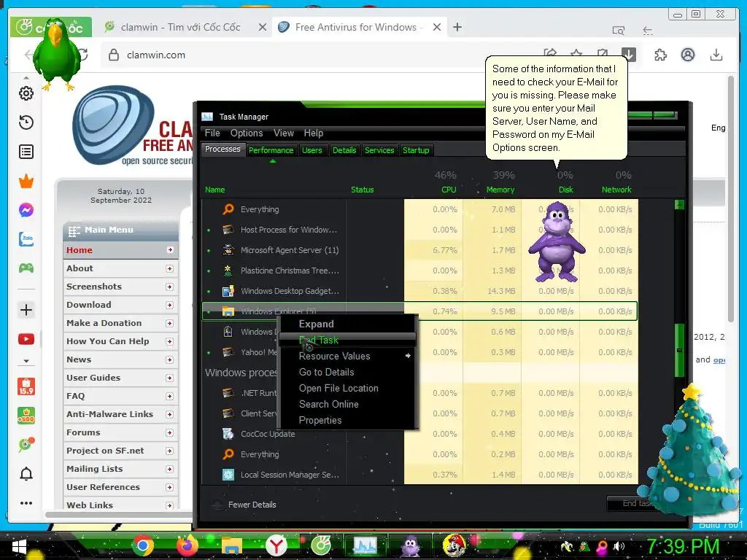Open Task Manager View menu
The image size is (747, 560).
pyautogui.click(x=284, y=133)
